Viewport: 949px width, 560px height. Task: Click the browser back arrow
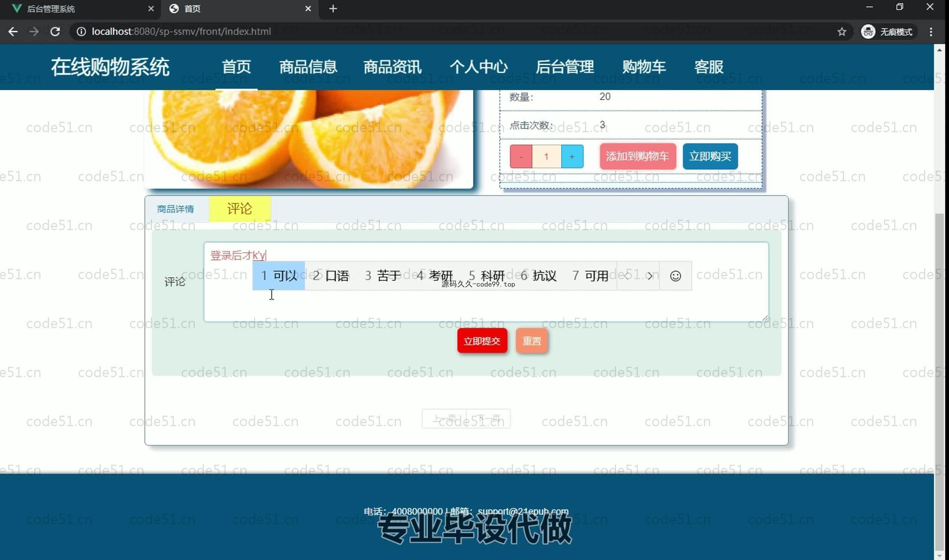(13, 31)
